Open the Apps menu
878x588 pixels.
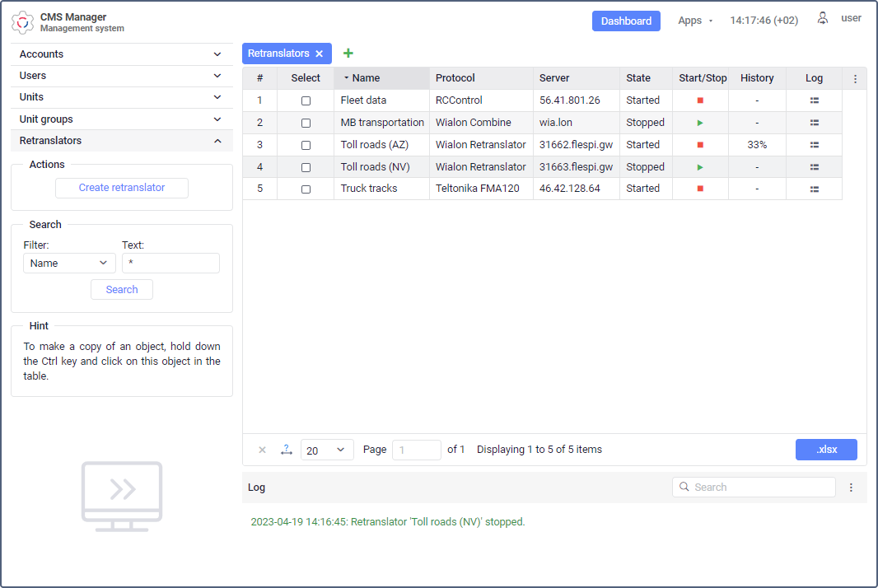coord(695,21)
